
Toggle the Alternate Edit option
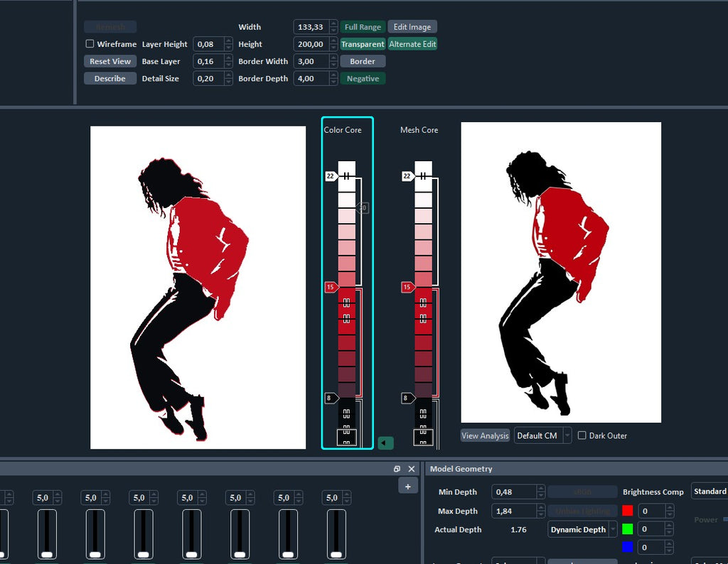coord(412,44)
